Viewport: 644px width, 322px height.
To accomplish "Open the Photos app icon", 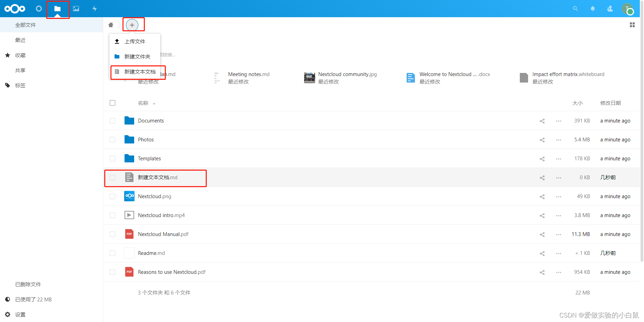I will tap(76, 9).
